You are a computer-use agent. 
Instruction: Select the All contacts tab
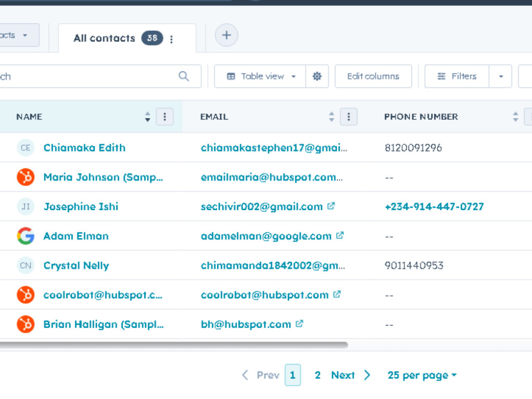(x=127, y=38)
